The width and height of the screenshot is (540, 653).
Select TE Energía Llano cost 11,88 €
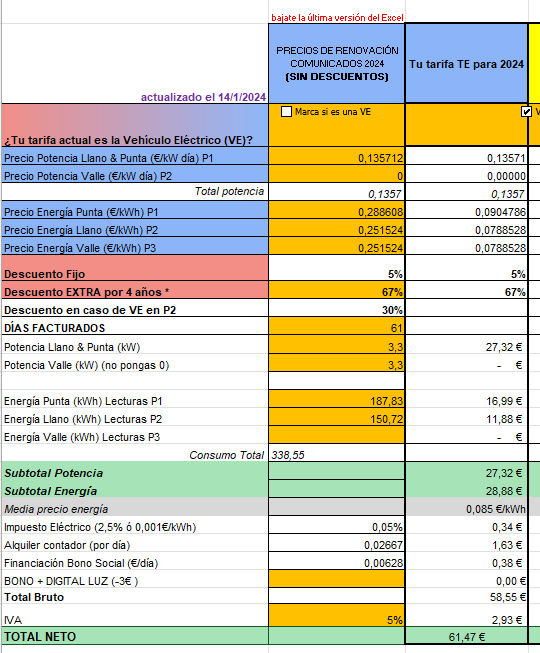(467, 419)
